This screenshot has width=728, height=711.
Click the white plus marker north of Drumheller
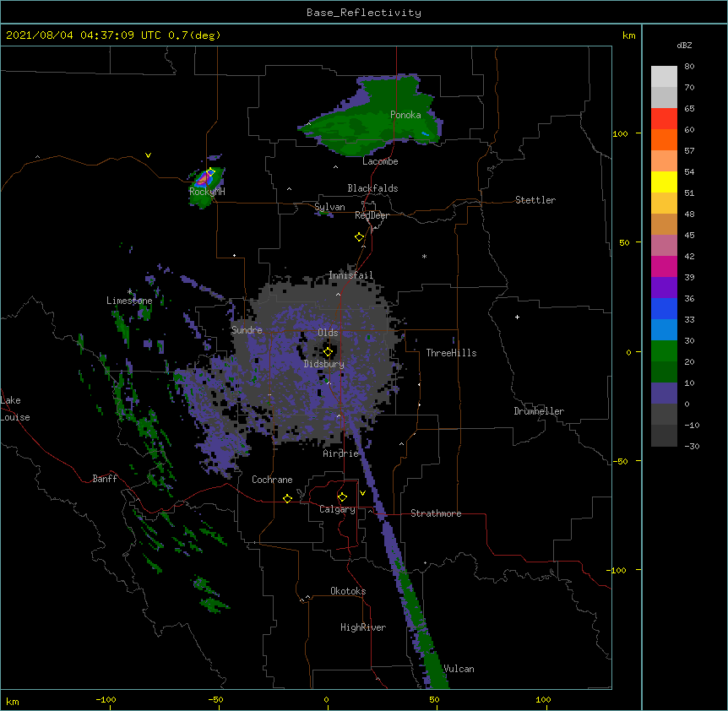click(x=517, y=317)
